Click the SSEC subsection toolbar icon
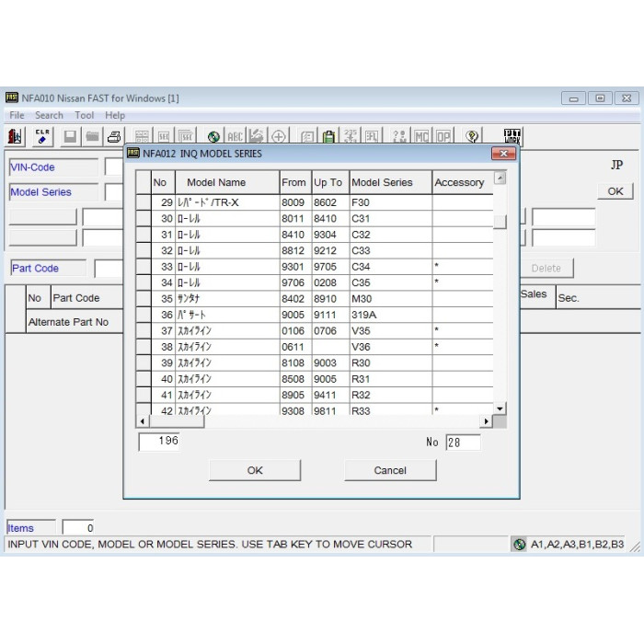Image resolution: width=644 pixels, height=644 pixels. (186, 136)
